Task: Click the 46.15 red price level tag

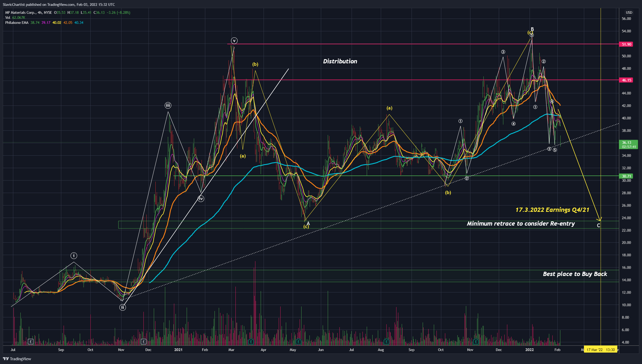Action: 626,80
